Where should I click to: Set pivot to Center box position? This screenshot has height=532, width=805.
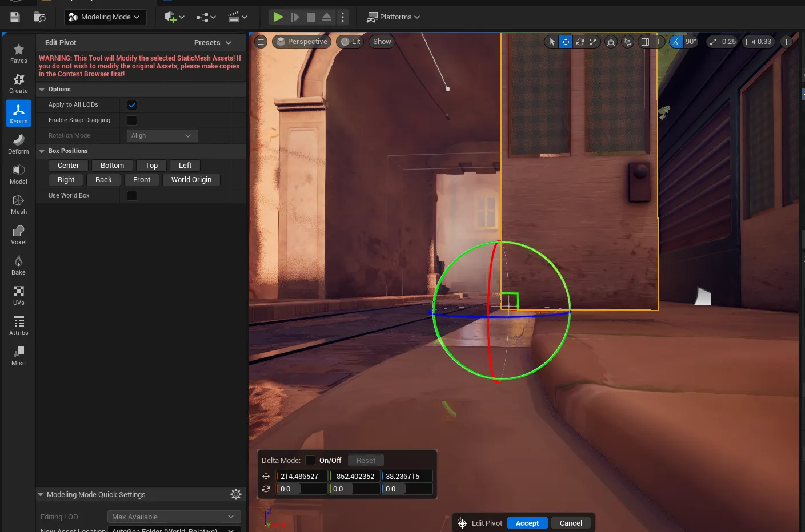69,166
